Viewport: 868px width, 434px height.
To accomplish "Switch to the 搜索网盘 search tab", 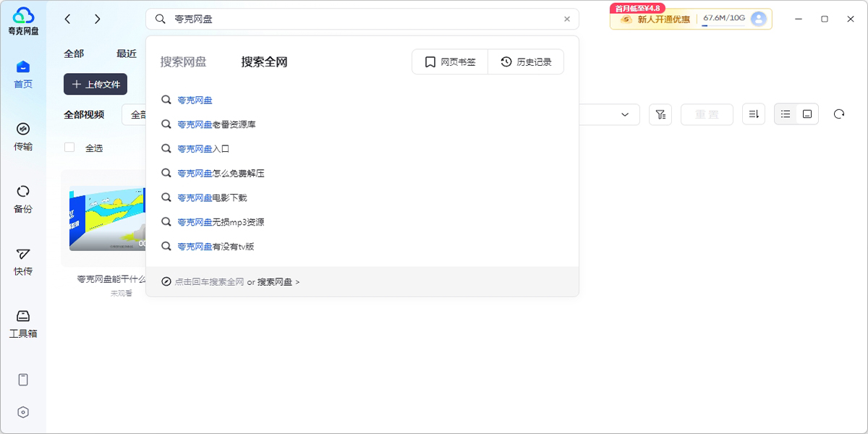I will pos(184,62).
